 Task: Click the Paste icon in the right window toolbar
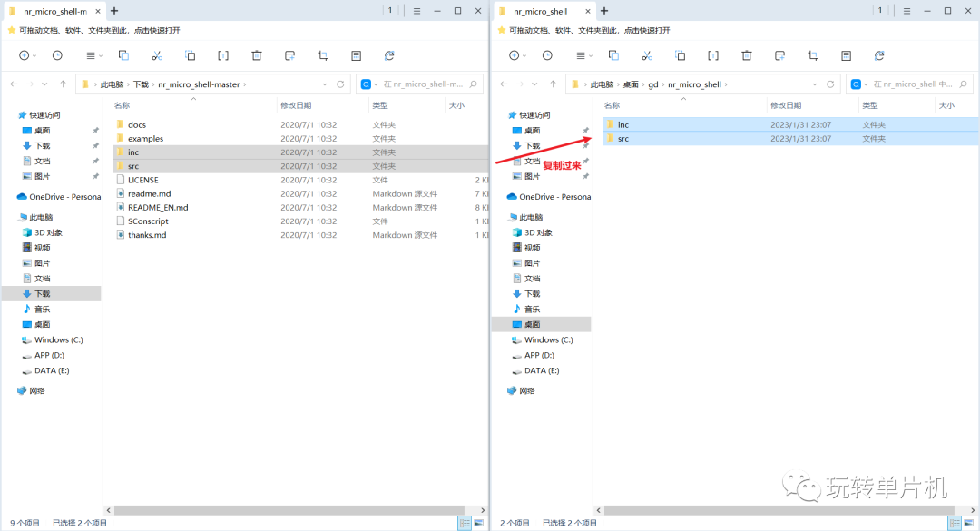click(680, 56)
